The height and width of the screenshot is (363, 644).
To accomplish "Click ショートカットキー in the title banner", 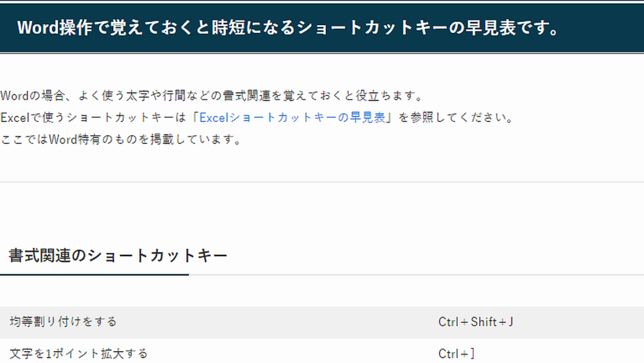I will pyautogui.click(x=372, y=28).
